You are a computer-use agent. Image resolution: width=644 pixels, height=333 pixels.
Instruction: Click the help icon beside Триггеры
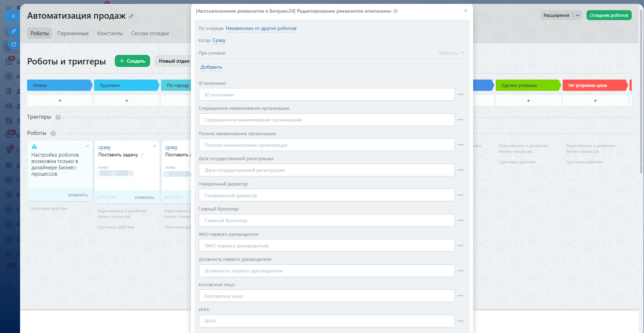click(x=58, y=117)
